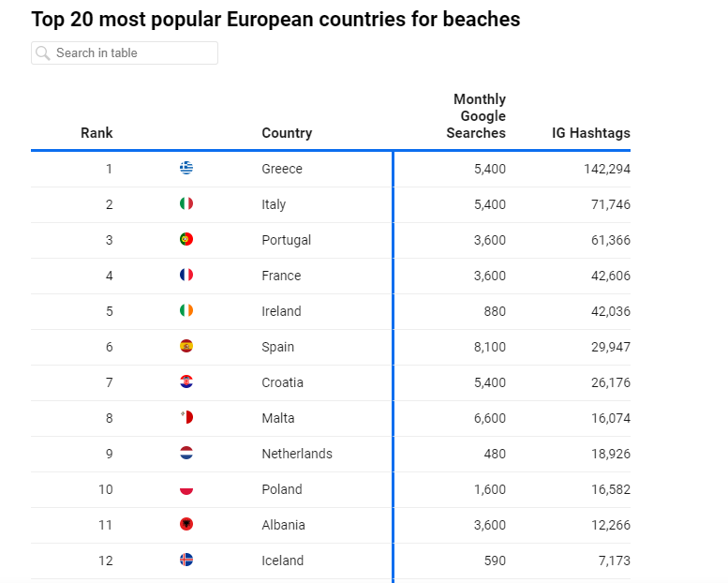Click the Greece flag icon

tap(186, 168)
